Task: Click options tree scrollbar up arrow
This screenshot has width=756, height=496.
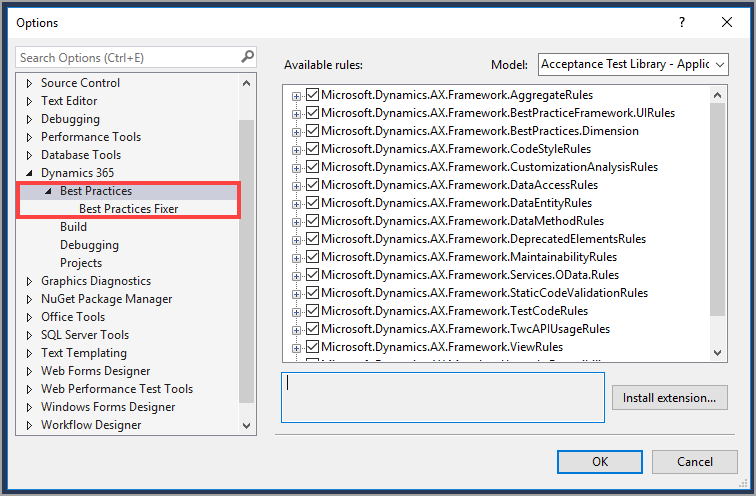Action: [x=246, y=83]
